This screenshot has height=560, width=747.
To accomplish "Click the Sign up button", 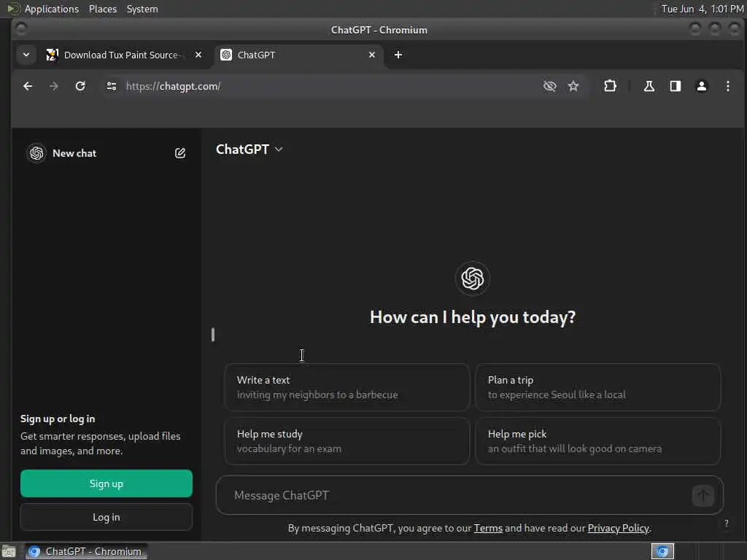I will tap(107, 484).
